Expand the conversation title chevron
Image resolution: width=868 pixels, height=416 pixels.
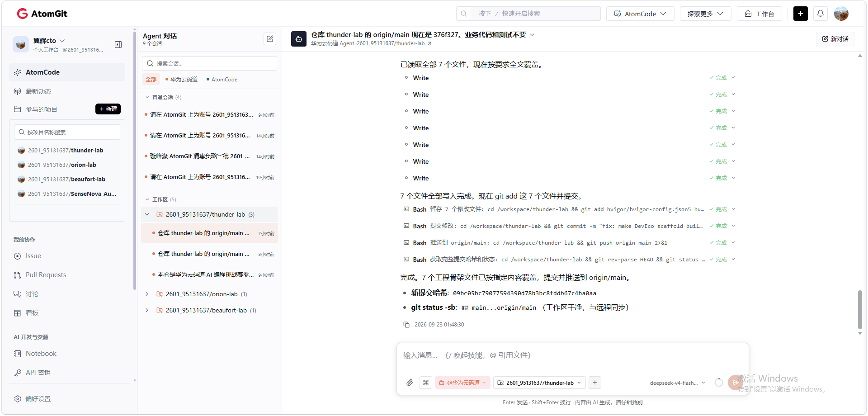pos(532,35)
